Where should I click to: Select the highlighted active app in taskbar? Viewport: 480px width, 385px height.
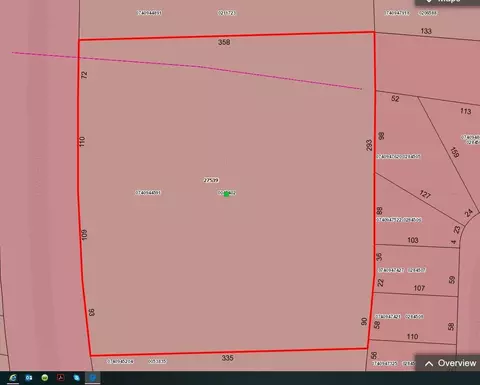click(93, 377)
